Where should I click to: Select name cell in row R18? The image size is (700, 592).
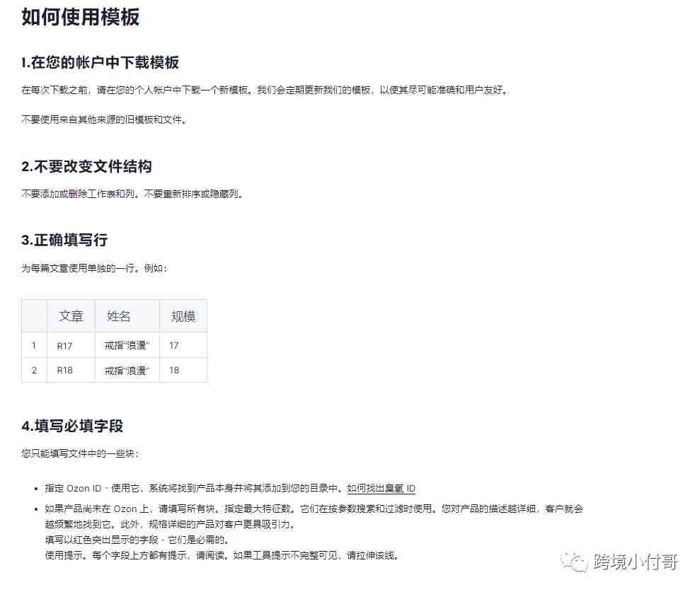pyautogui.click(x=127, y=371)
